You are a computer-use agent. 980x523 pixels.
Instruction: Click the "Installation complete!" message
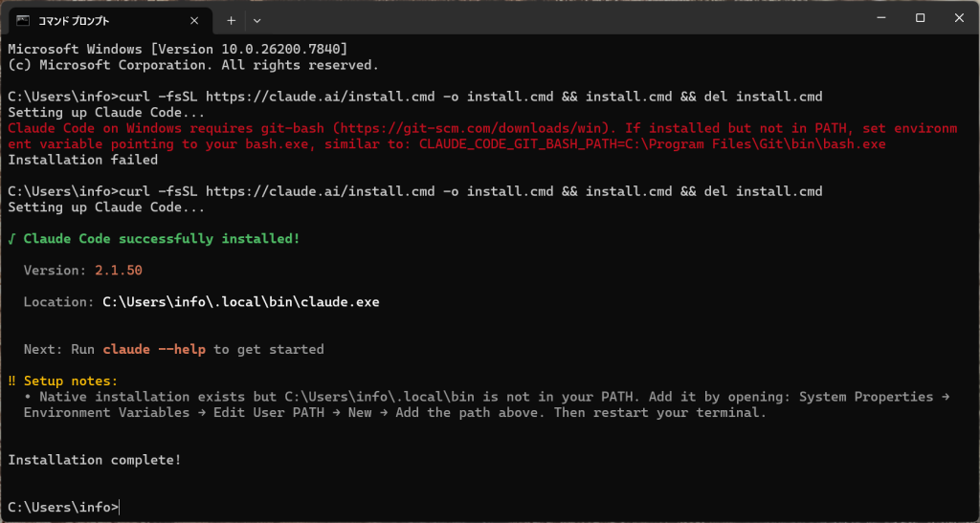click(x=94, y=460)
